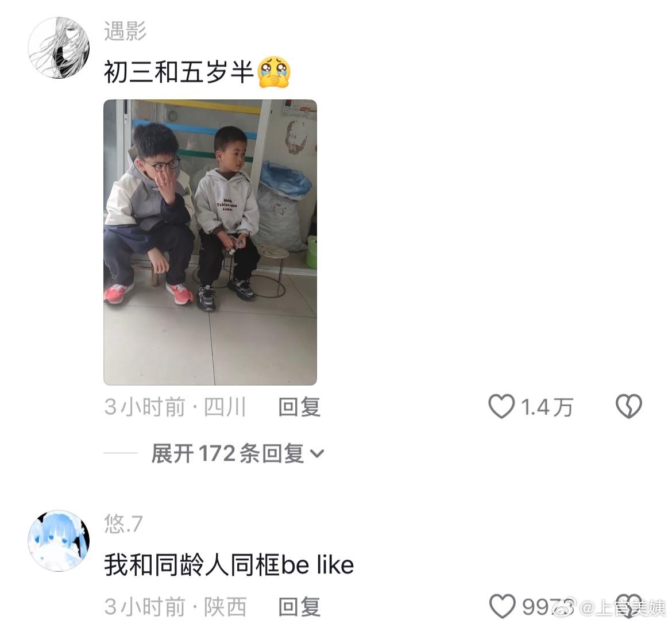Select the comment text 初三和五岁半
This screenshot has width=672, height=624.
179,72
